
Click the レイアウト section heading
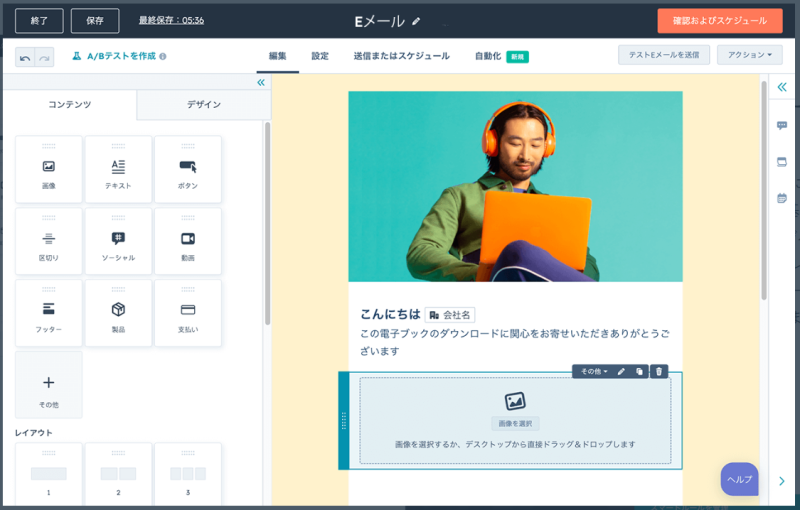(34, 432)
